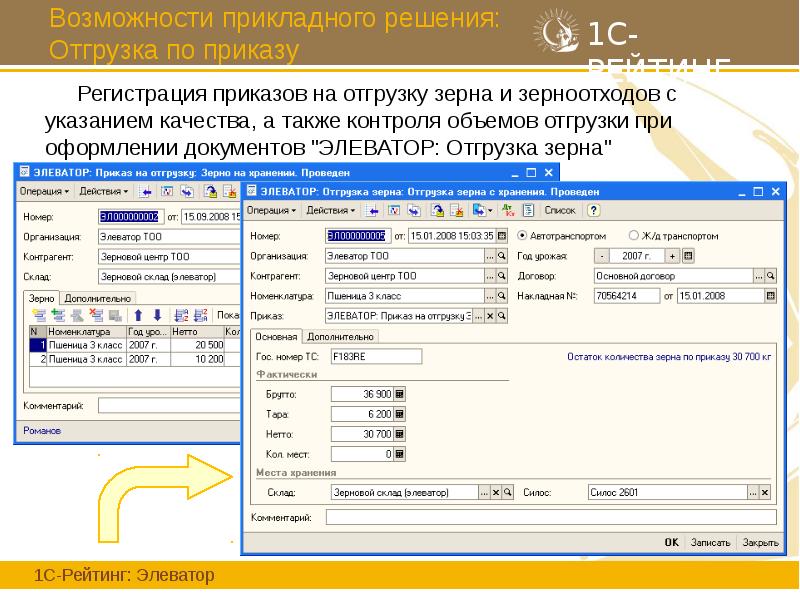Viewport: 800px width, 600px height.
Task: Add new row in the Зерно table
Action: point(58,316)
